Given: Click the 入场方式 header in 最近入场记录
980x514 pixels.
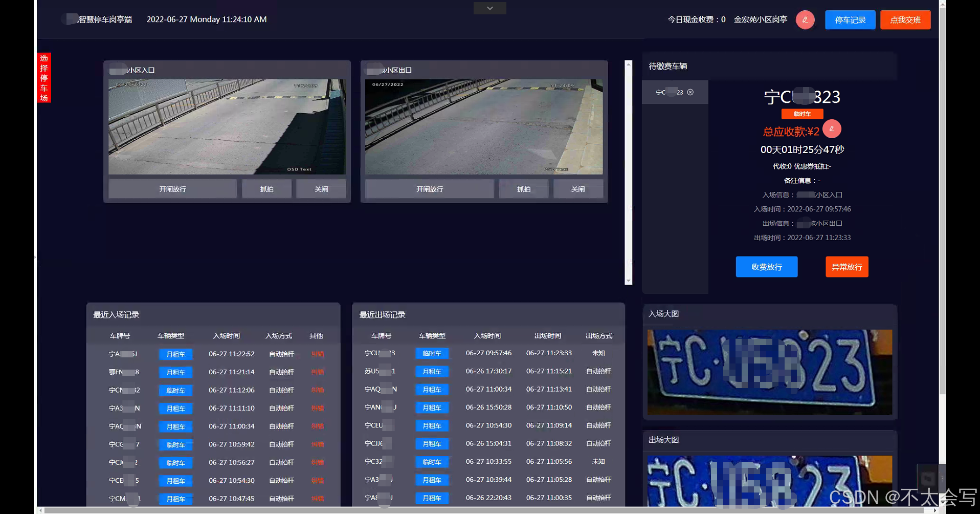Looking at the screenshot, I should pos(279,336).
